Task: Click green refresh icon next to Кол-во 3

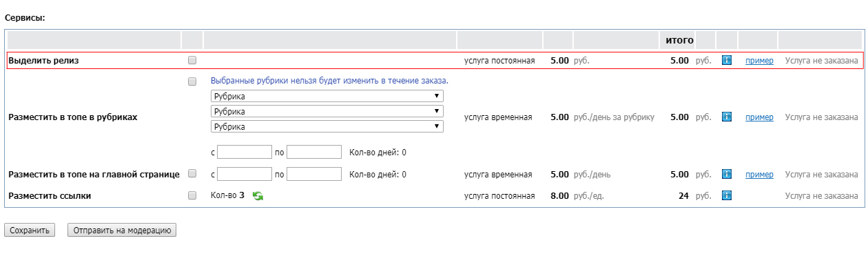Action: pyautogui.click(x=258, y=196)
